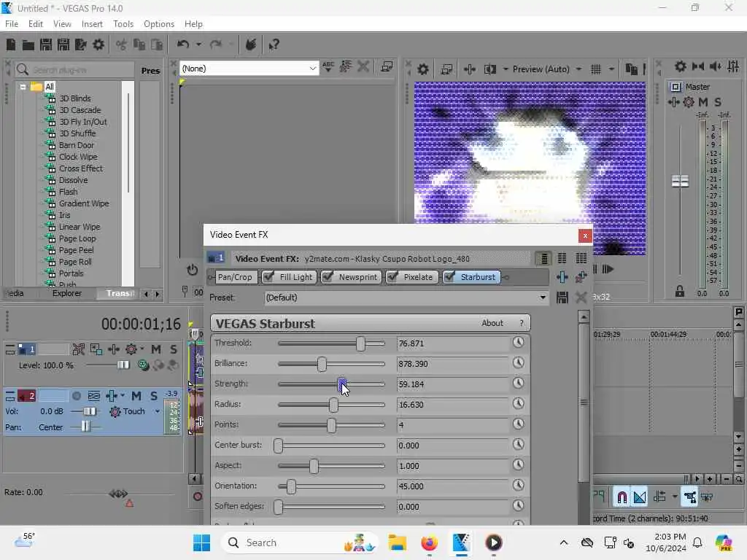Click the Strength value field 59.184
This screenshot has width=747, height=560.
pyautogui.click(x=453, y=384)
